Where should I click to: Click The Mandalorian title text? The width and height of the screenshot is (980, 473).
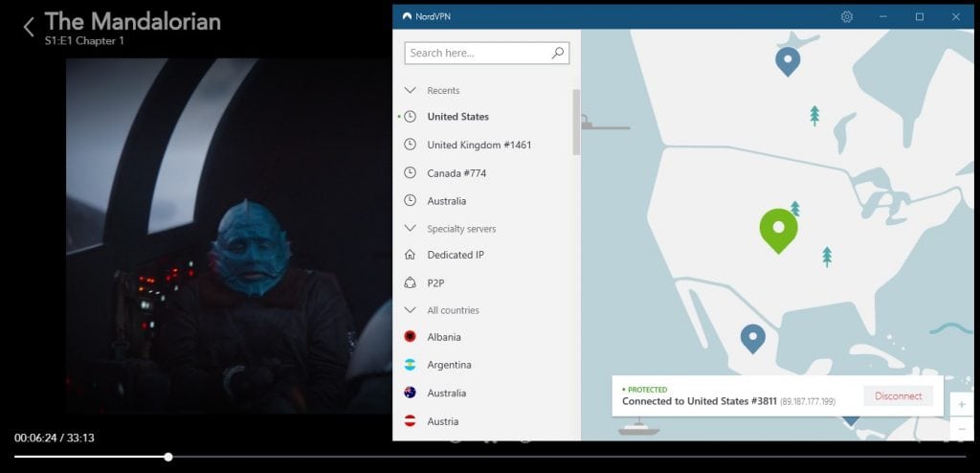(132, 21)
